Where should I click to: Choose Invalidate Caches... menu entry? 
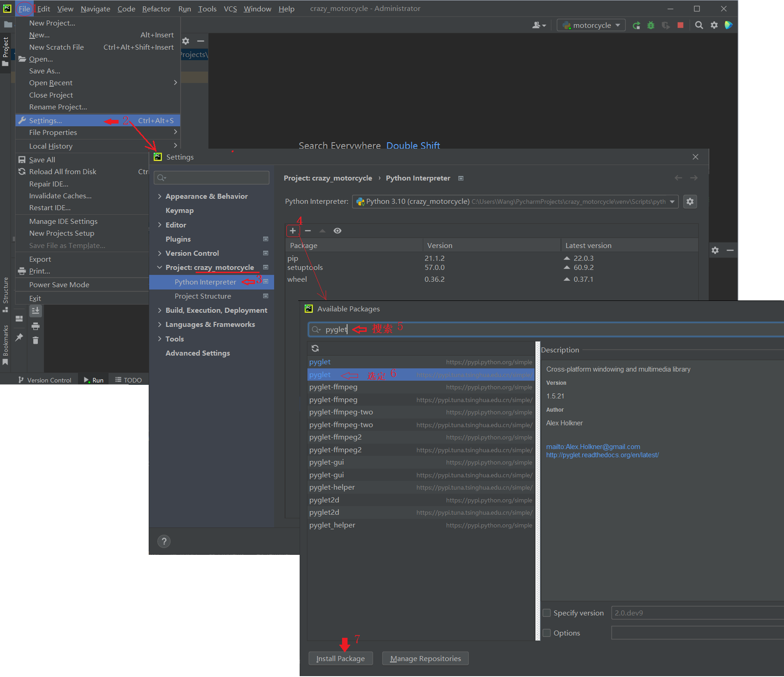tap(60, 196)
